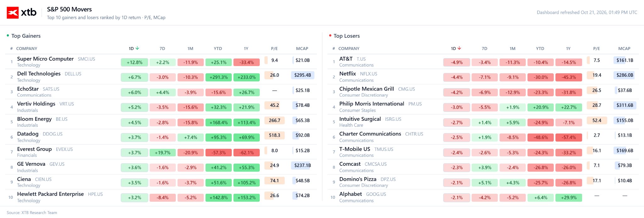Click the Top Losers 1D sort arrow
The height and width of the screenshot is (218, 644).
click(x=459, y=48)
